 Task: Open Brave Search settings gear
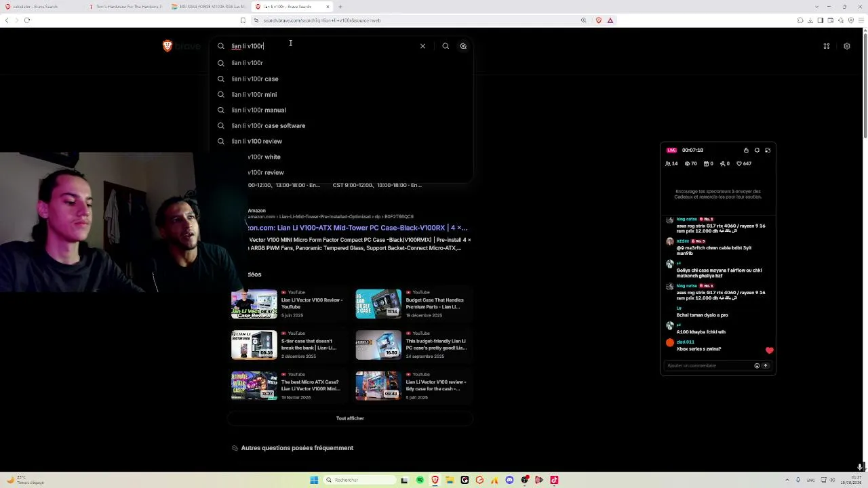coord(847,46)
